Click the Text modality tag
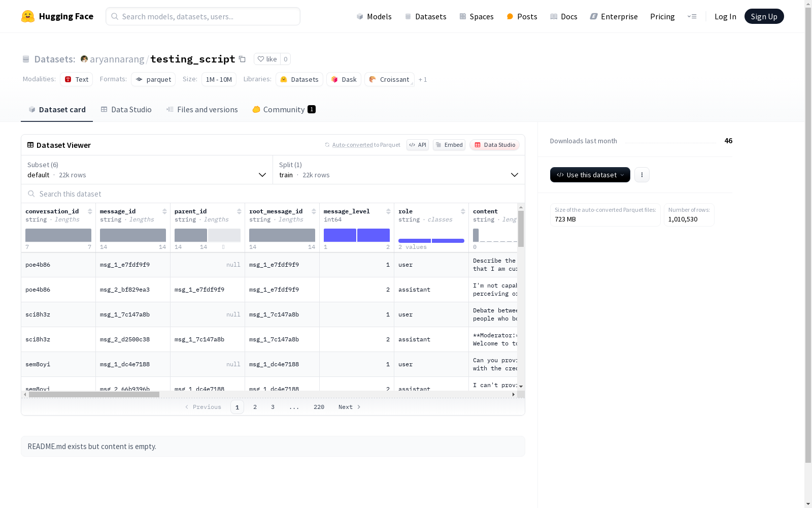The height and width of the screenshot is (508, 812). tap(77, 79)
